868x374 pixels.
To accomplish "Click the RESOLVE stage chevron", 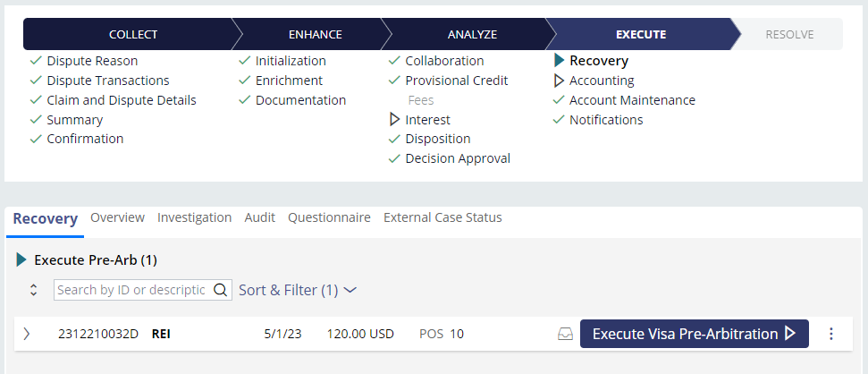I will point(788,34).
